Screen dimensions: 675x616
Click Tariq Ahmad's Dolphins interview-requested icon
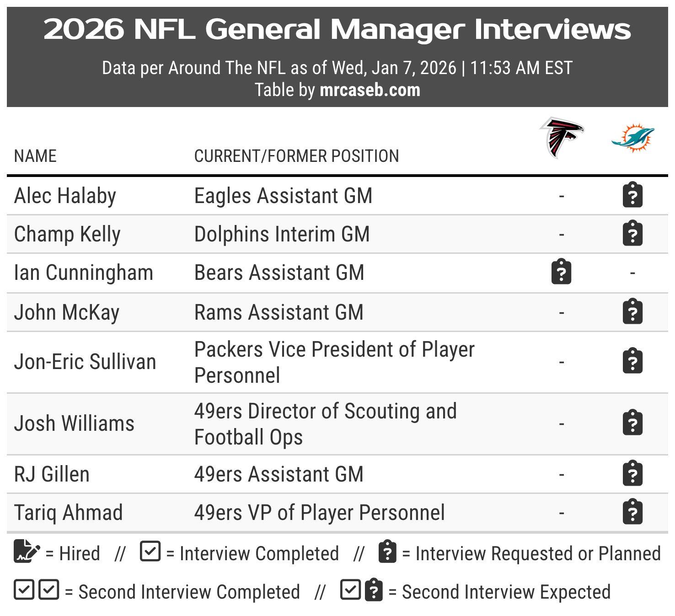pyautogui.click(x=633, y=512)
